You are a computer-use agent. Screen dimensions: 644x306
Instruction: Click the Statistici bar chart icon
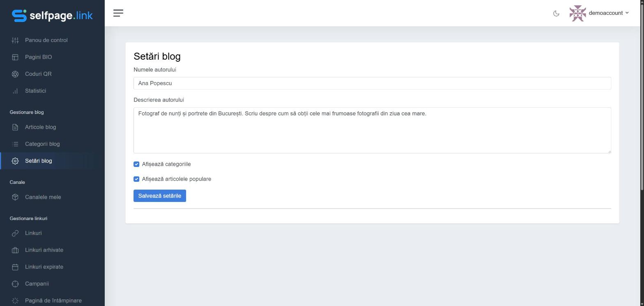(15, 91)
